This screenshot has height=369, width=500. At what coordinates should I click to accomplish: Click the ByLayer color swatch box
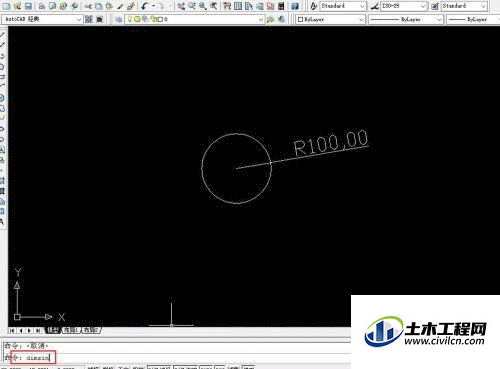tap(300, 19)
